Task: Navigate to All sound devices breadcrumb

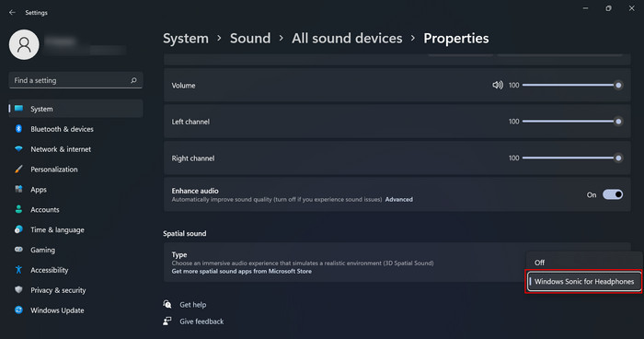Action: click(x=347, y=39)
